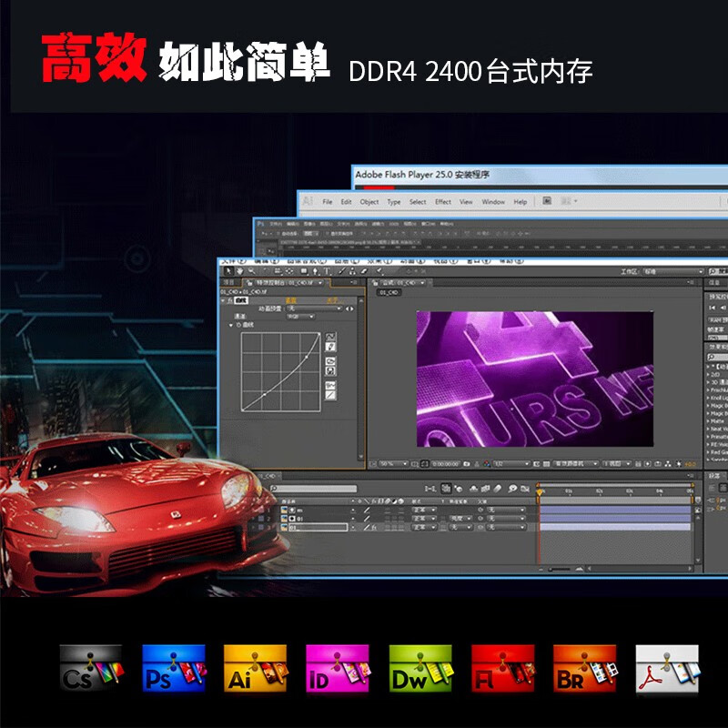Open the animation presets dropdown in effect controls

[x=314, y=308]
